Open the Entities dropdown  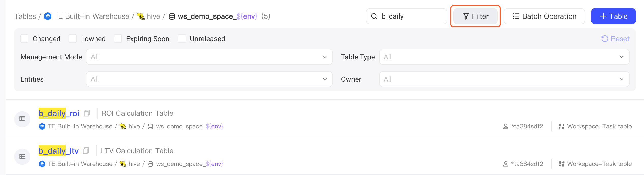click(x=209, y=79)
